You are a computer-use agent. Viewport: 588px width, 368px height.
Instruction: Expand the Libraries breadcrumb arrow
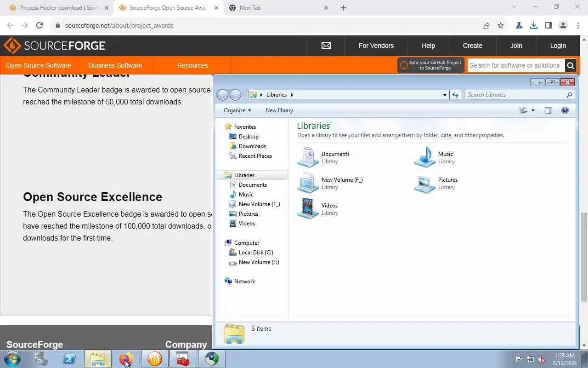[292, 95]
